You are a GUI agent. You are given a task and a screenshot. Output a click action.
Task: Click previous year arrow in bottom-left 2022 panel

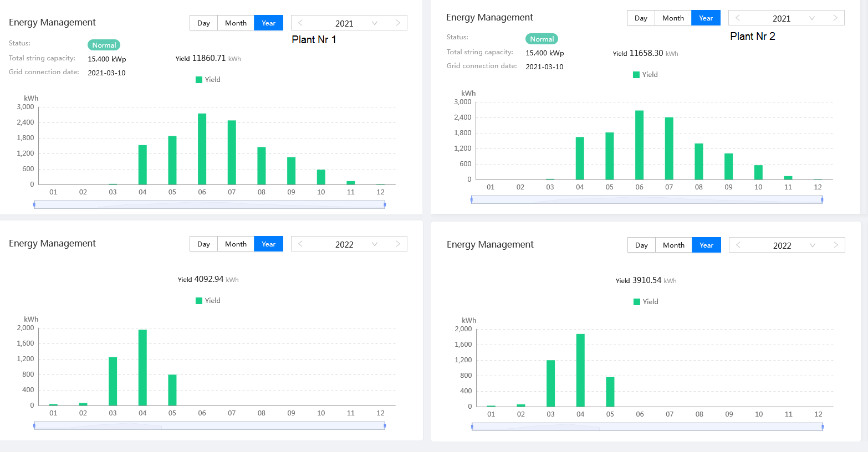(300, 244)
